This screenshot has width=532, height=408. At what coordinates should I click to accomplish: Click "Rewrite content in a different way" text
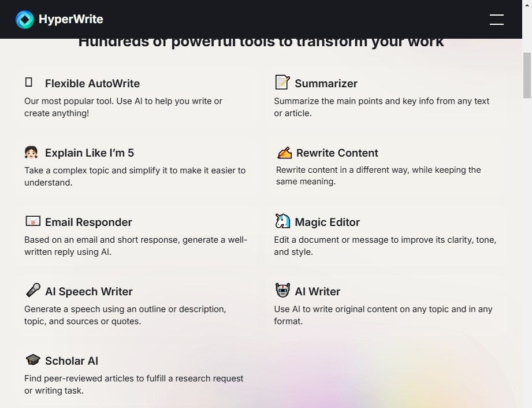tap(378, 176)
